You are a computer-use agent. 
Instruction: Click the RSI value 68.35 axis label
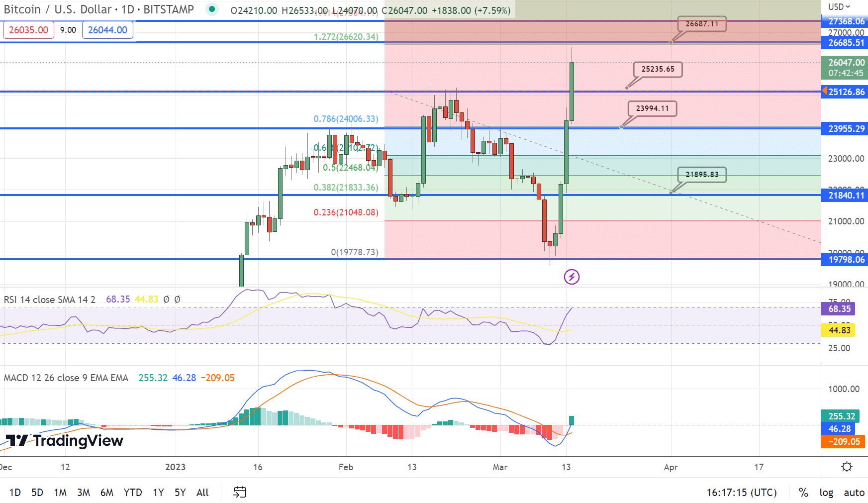(x=839, y=309)
